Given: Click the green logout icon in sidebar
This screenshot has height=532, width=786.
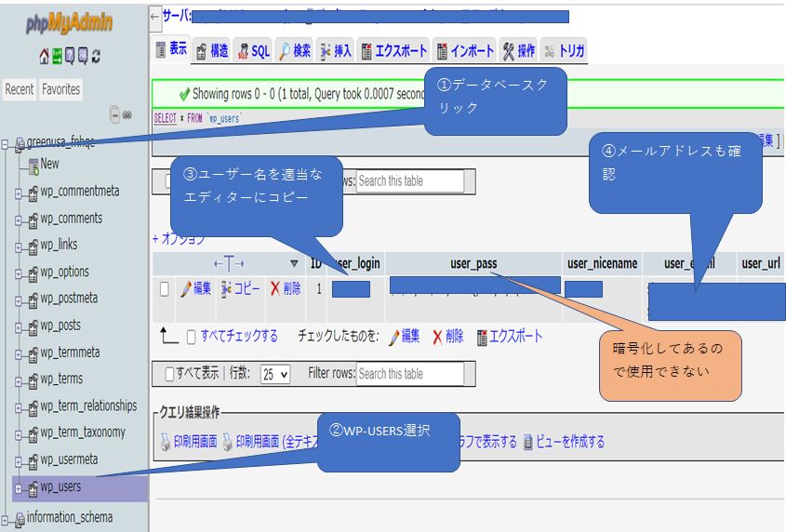Looking at the screenshot, I should pos(57,57).
